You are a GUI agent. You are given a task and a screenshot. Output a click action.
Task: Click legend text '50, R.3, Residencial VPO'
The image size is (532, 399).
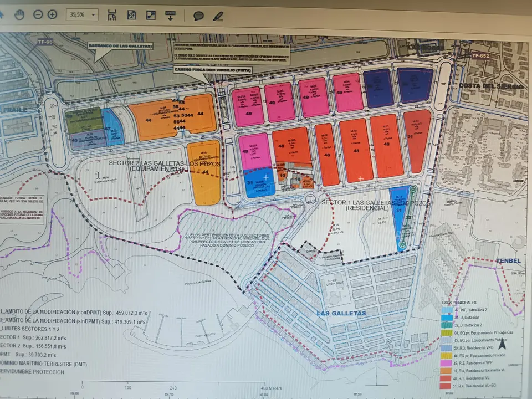click(474, 348)
